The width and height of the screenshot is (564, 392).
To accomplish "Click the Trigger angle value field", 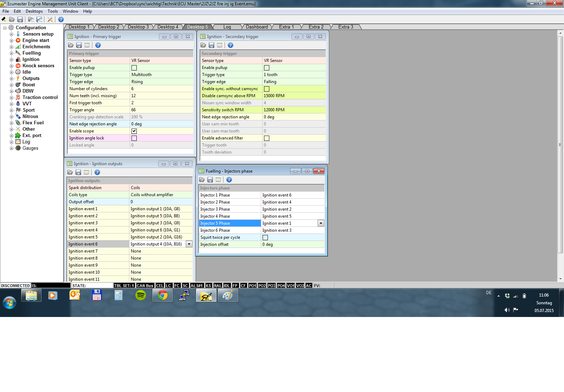I will pyautogui.click(x=161, y=110).
